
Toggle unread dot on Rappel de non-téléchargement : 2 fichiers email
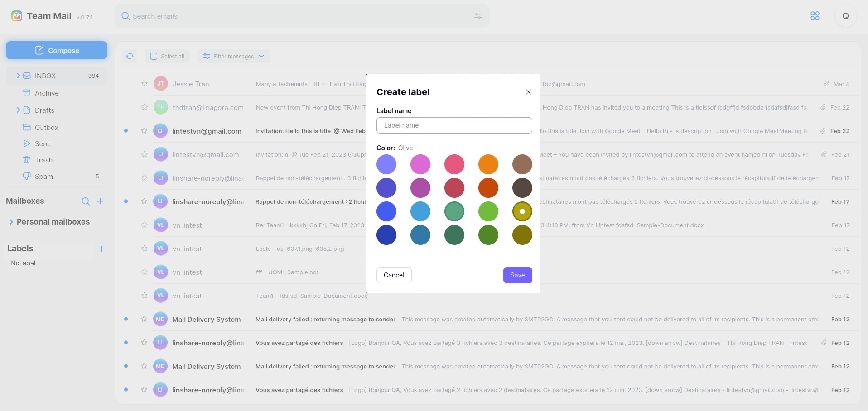tap(126, 201)
